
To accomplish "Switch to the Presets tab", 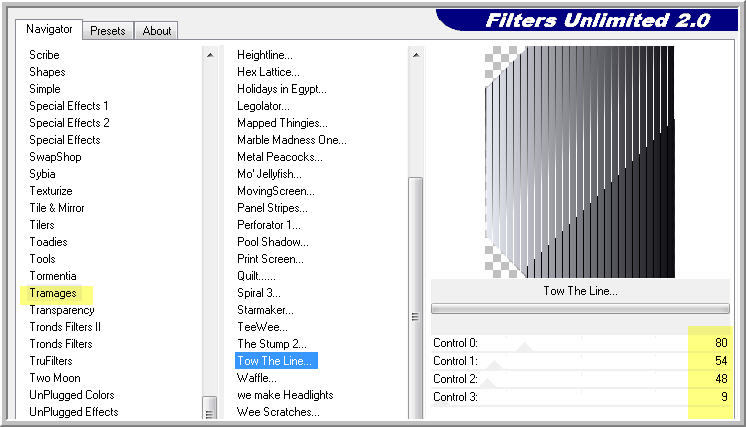I will click(108, 31).
